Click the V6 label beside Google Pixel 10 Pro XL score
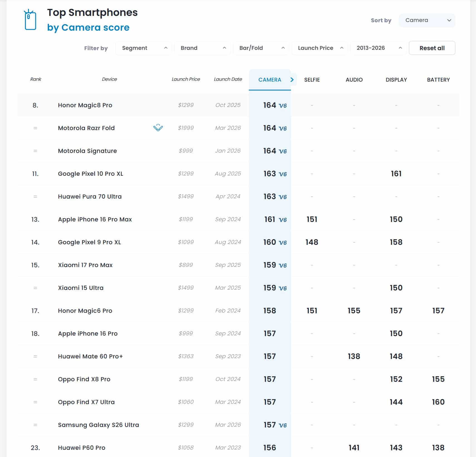476x457 pixels. pyautogui.click(x=283, y=174)
